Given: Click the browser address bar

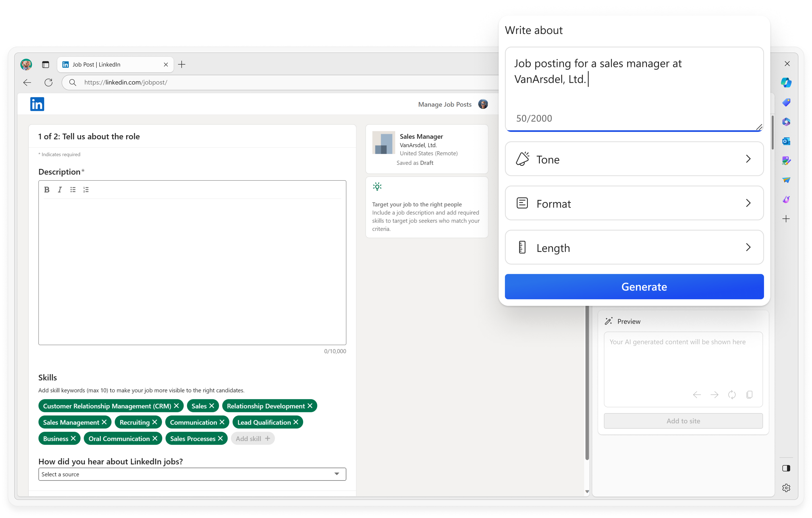Looking at the screenshot, I should coord(280,82).
